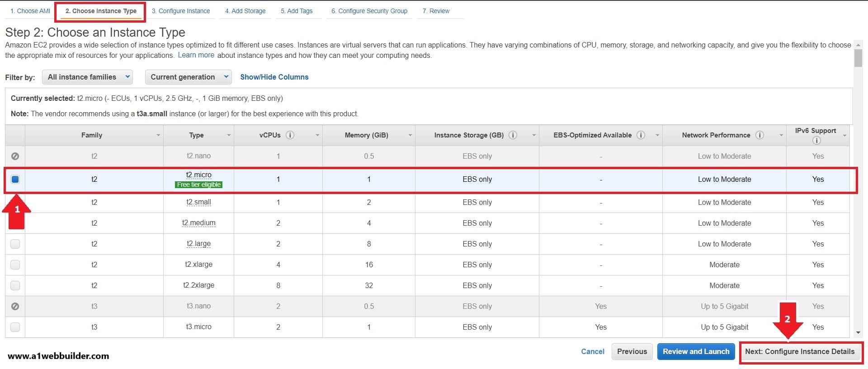868x369 pixels.
Task: Open the Family column sort arrow
Action: coord(158,135)
